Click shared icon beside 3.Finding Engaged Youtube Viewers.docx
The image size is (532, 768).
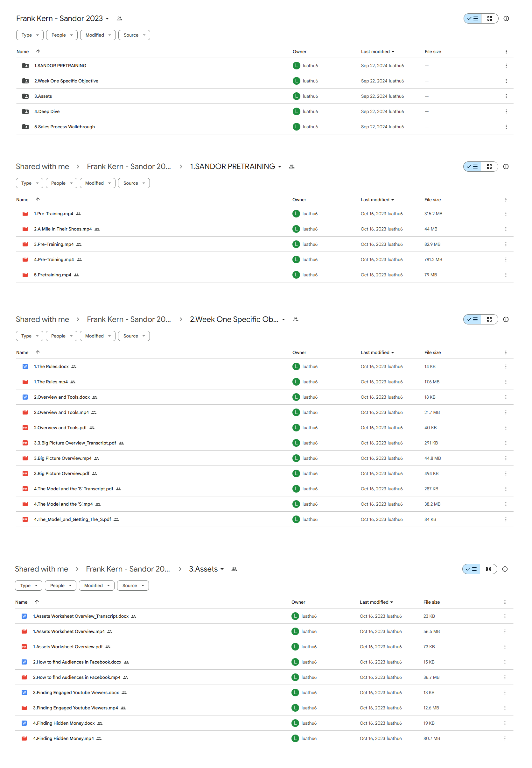(124, 693)
